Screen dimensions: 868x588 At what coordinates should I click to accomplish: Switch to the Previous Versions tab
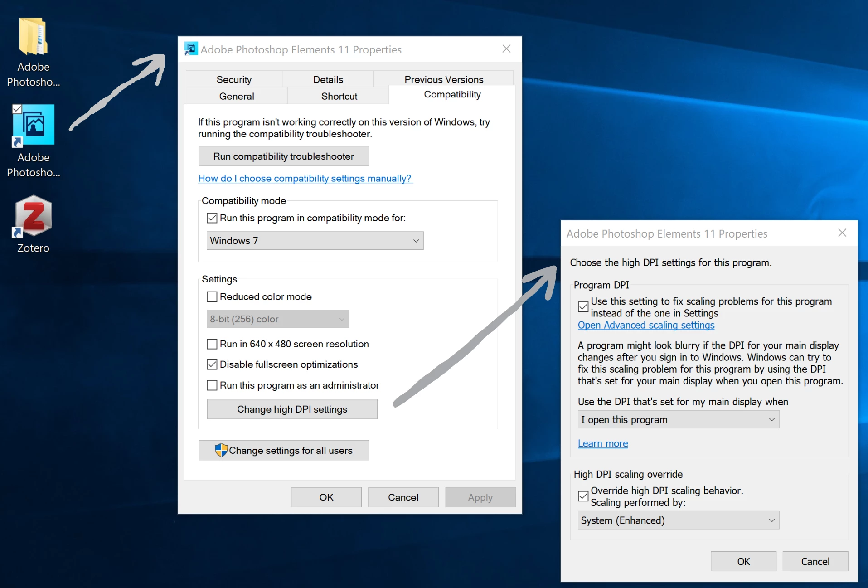click(444, 79)
